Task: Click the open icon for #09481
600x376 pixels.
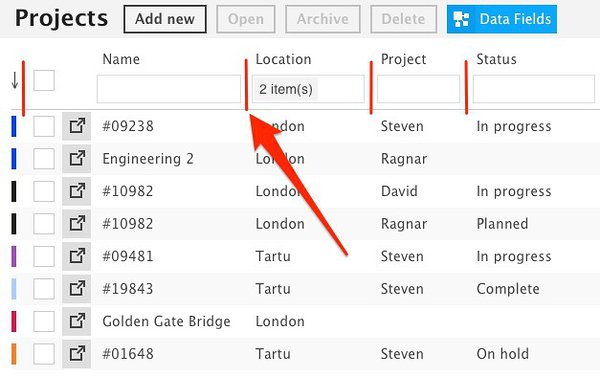Action: pyautogui.click(x=77, y=256)
